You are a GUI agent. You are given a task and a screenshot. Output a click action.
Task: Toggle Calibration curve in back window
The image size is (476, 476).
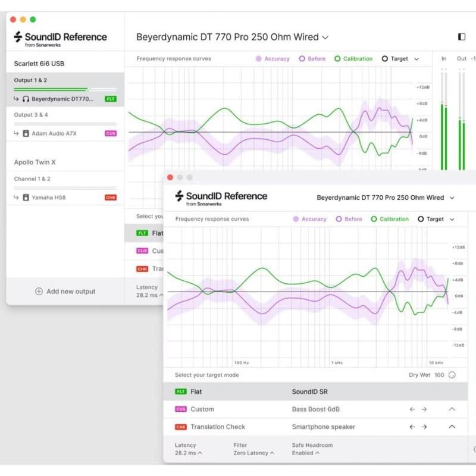point(353,58)
